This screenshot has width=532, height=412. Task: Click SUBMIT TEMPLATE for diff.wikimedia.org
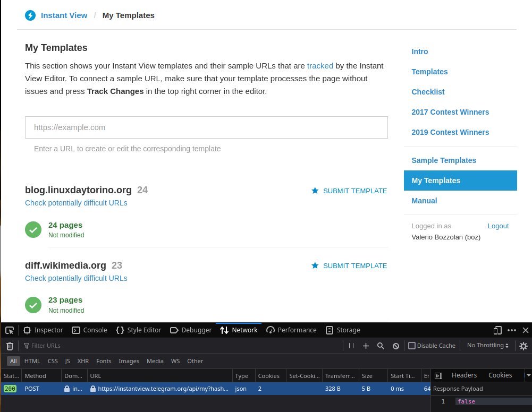(x=355, y=265)
